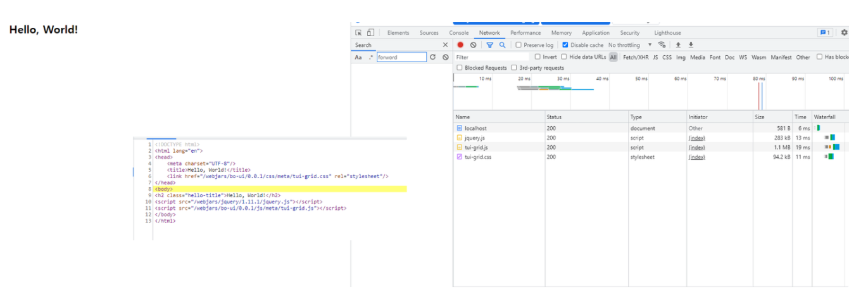
Task: Close the Search panel
Action: point(445,45)
